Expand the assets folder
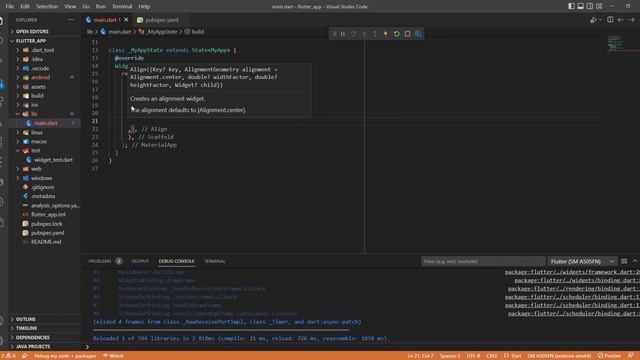The height and width of the screenshot is (360, 640). [44, 87]
